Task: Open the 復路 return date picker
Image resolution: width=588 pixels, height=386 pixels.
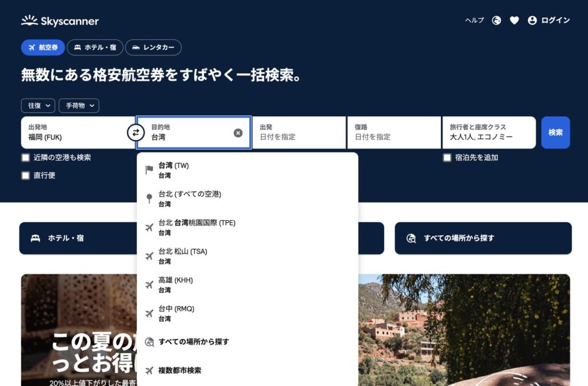Action: click(394, 132)
